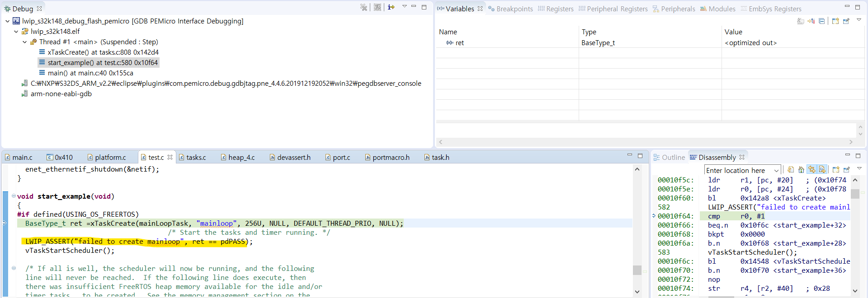The width and height of the screenshot is (868, 298).
Task: Open the Debug view menu dropdown arrow
Action: click(405, 7)
